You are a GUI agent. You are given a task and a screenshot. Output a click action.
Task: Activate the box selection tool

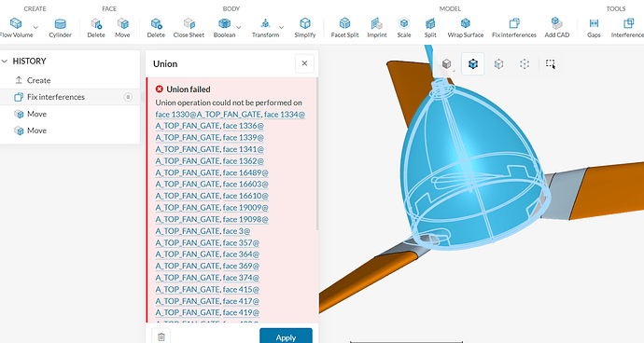pos(551,63)
